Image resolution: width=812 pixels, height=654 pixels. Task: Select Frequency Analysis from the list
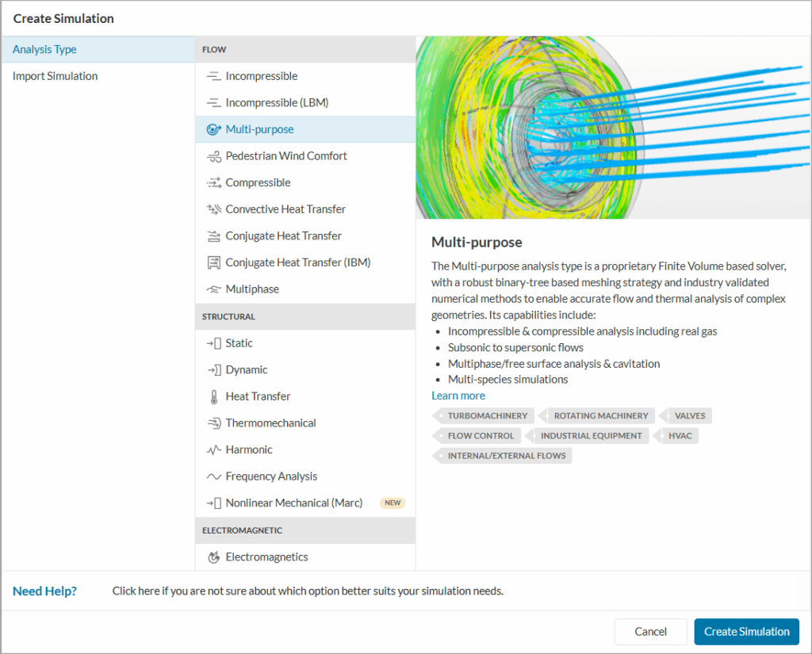tap(271, 476)
